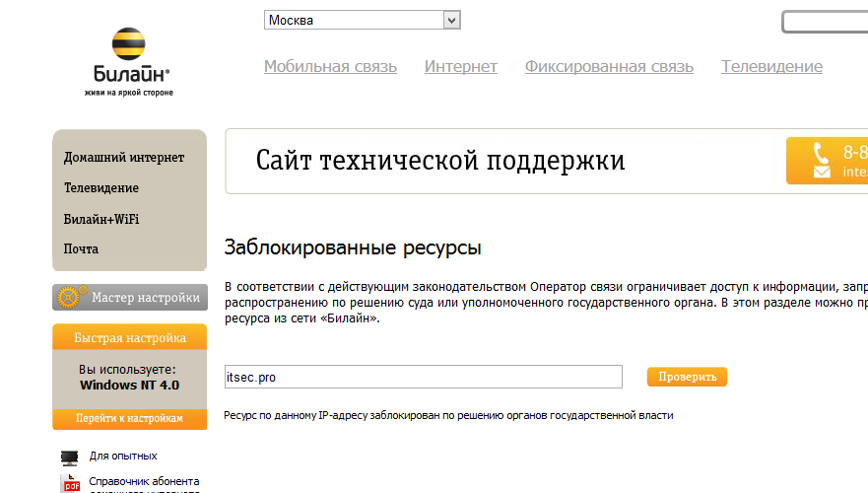Open the Телевидение menu link
The image size is (868, 493).
(771, 66)
